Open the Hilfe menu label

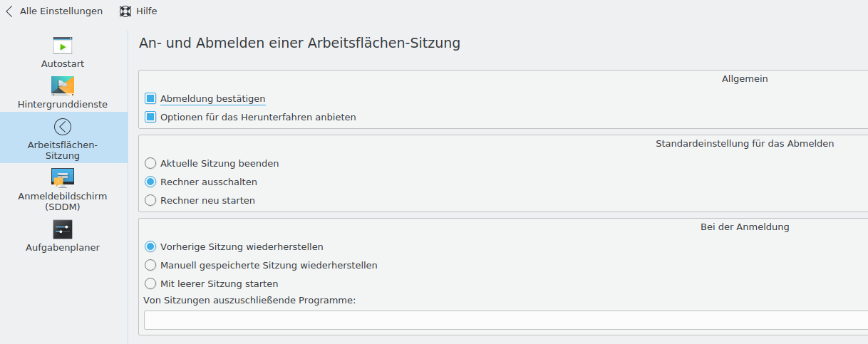pyautogui.click(x=147, y=11)
